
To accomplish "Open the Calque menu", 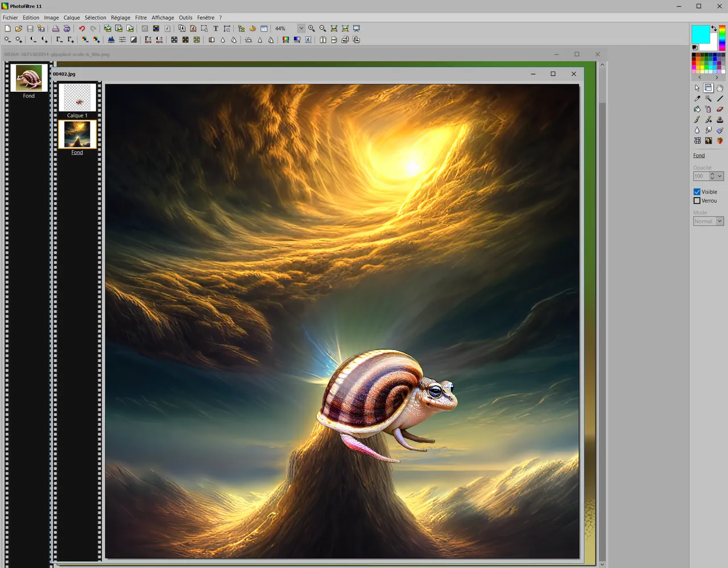I will tap(72, 18).
